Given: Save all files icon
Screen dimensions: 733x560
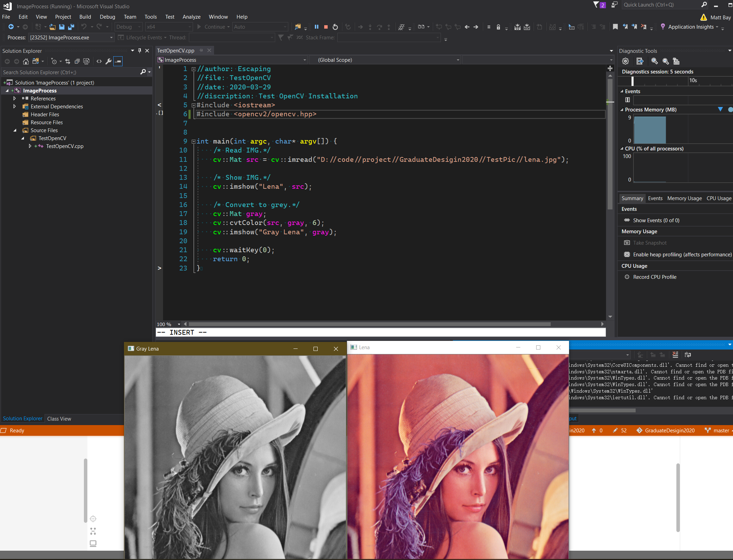Looking at the screenshot, I should (x=71, y=27).
